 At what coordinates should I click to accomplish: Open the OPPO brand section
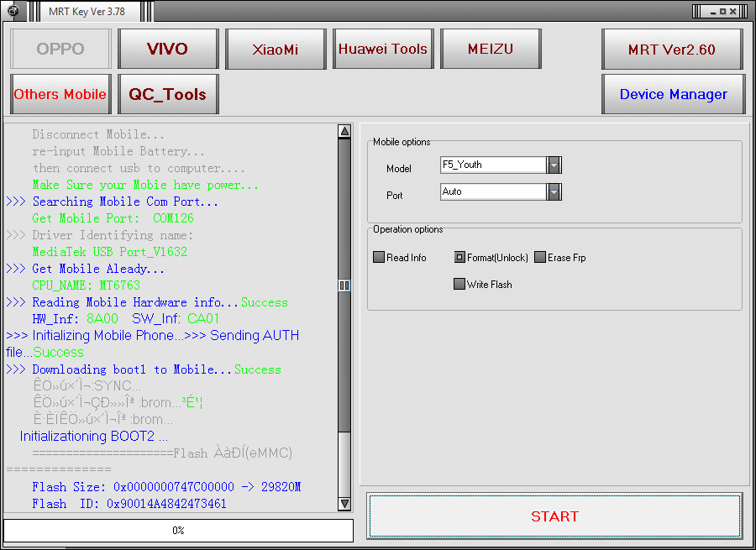[x=60, y=49]
